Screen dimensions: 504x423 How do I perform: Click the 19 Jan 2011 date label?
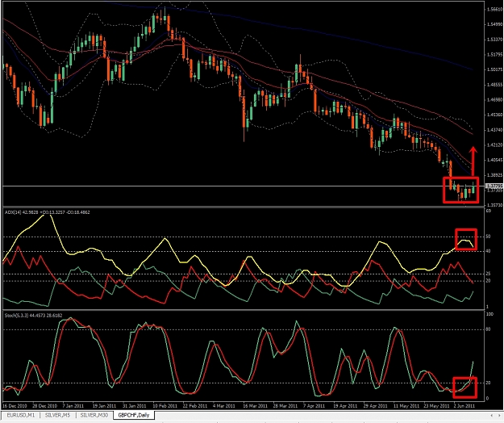(x=104, y=406)
